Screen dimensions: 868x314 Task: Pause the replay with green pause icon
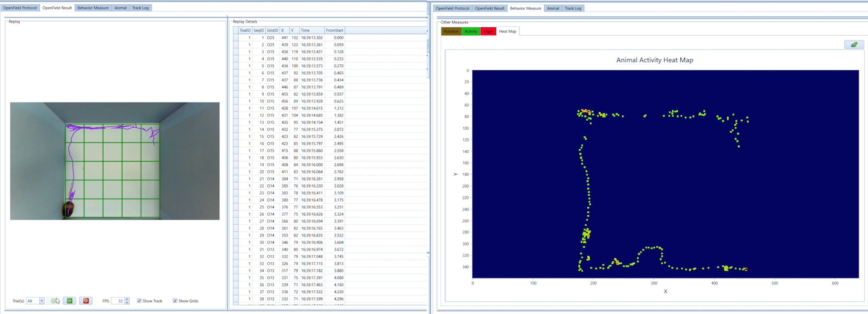pos(70,301)
